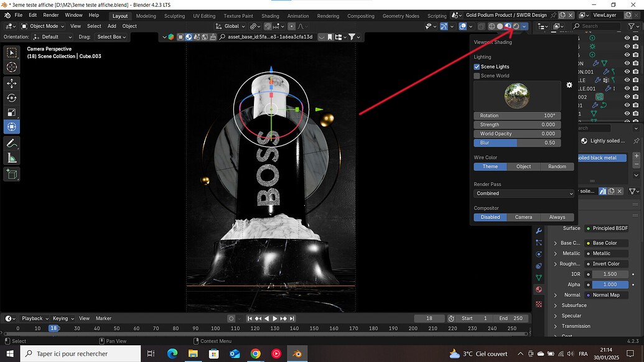
Task: Click the world lighting settings gear
Action: click(569, 85)
